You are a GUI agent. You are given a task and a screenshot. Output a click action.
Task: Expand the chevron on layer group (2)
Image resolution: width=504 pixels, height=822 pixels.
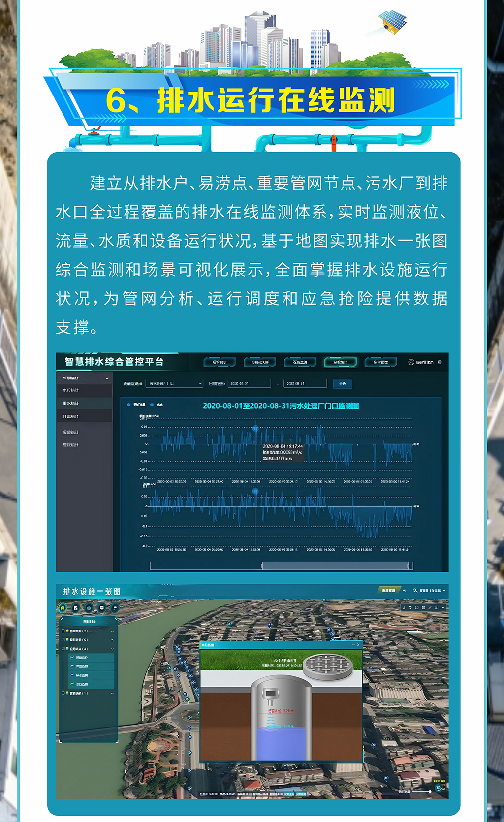point(112,631)
